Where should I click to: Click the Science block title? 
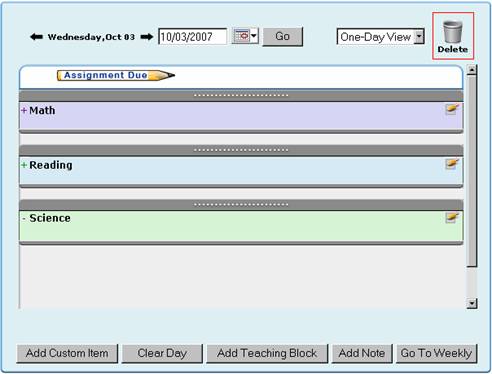50,218
